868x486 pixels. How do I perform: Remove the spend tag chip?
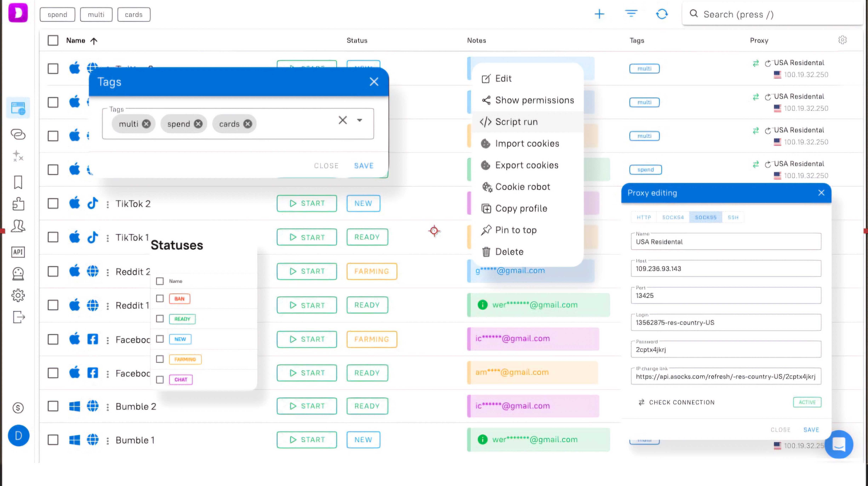click(x=198, y=124)
